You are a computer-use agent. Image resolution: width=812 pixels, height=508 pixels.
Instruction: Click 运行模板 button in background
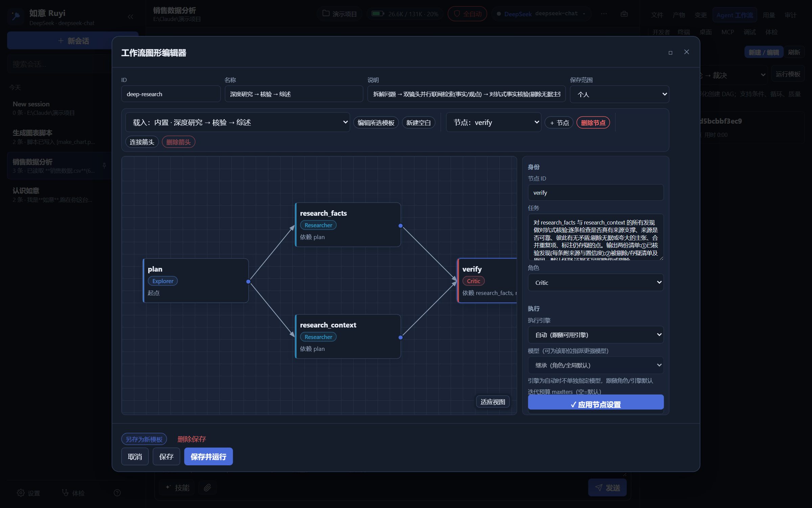(788, 74)
